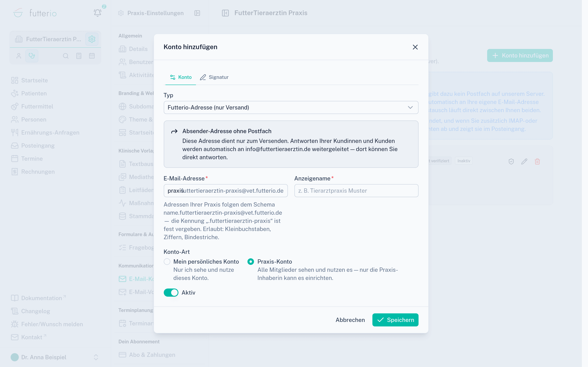Click Abbrechen to cancel
The height and width of the screenshot is (367, 588).
(350, 320)
